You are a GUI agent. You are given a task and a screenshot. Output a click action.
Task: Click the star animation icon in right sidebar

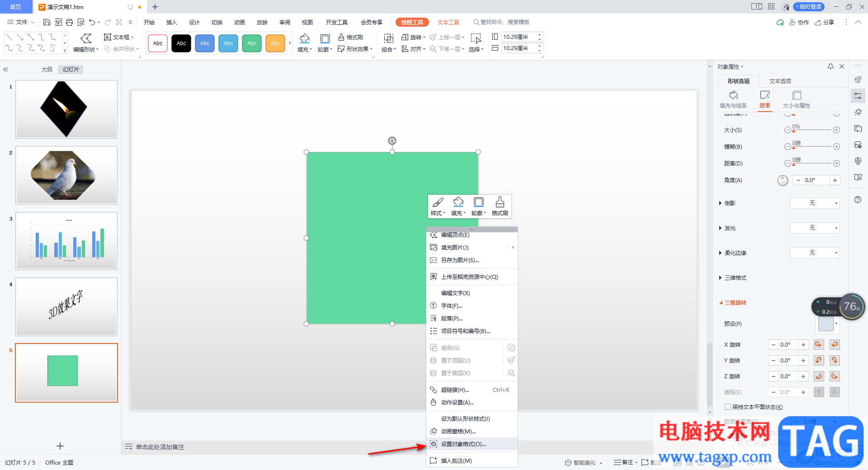pyautogui.click(x=858, y=112)
